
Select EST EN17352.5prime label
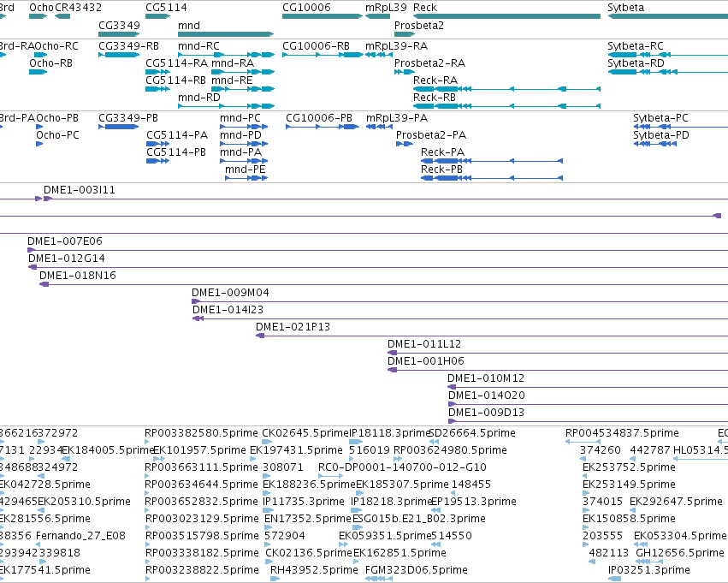[x=308, y=519]
